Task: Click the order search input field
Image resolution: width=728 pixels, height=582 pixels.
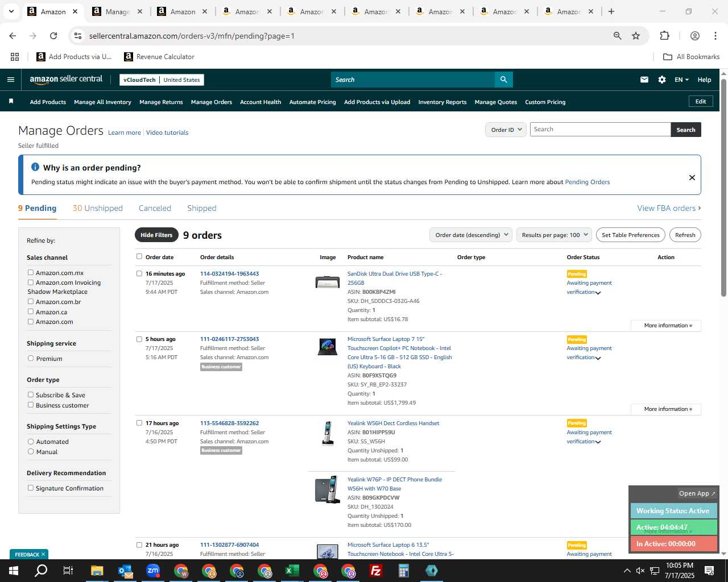Action: (600, 130)
